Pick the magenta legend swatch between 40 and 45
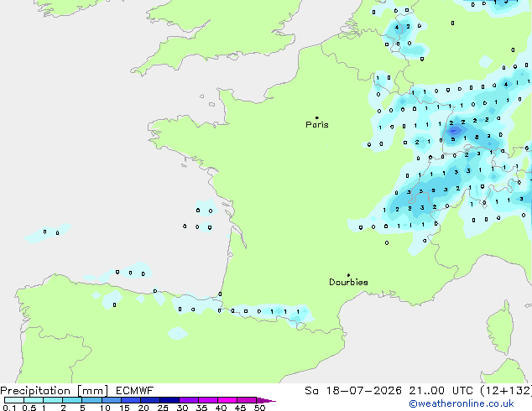Screen dimensions: 532x411 point(227,400)
